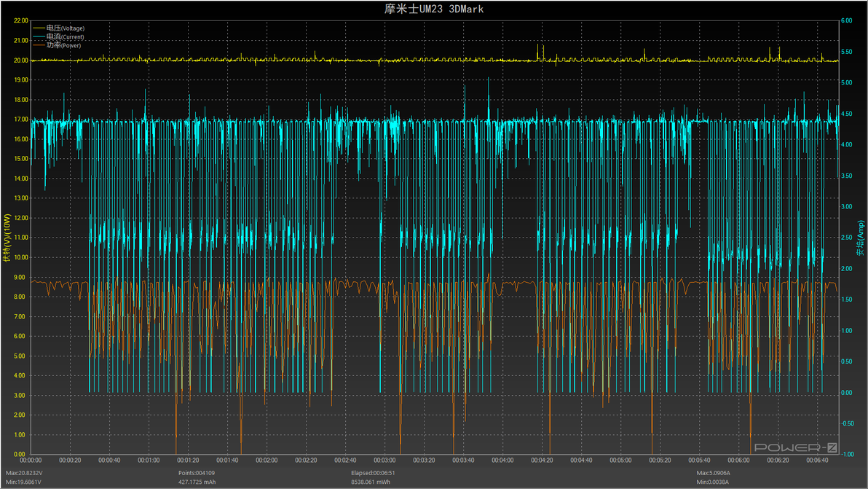Click the yellow line swatch beside Voltage legend

click(x=39, y=28)
